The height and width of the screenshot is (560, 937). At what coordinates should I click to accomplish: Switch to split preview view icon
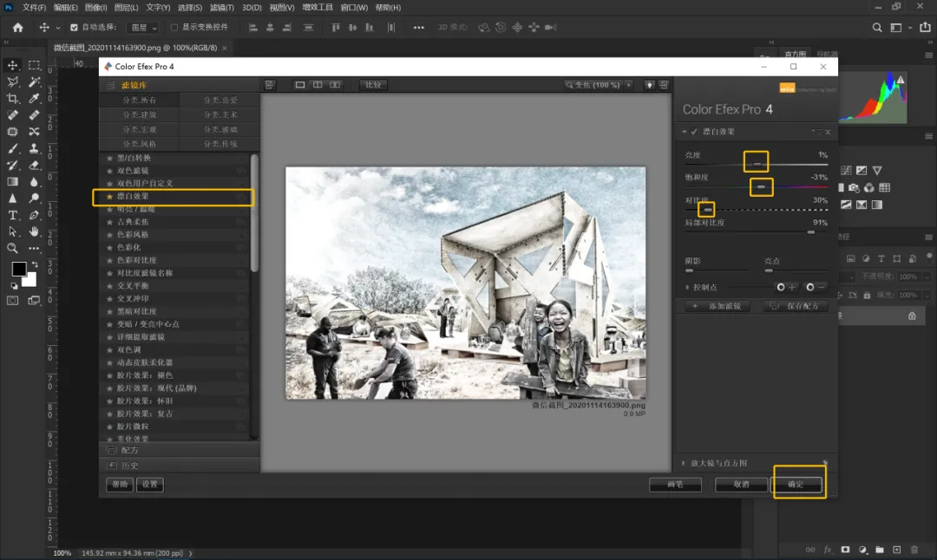click(318, 85)
